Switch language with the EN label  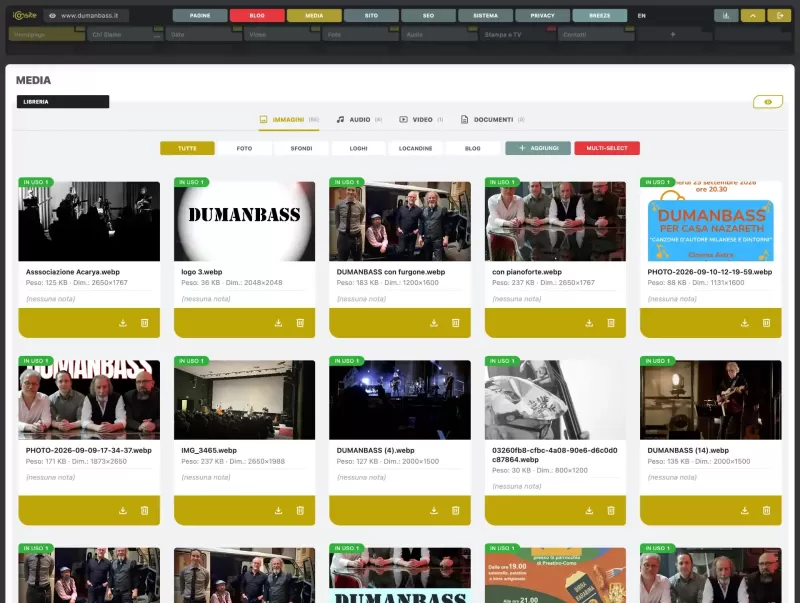coord(641,16)
